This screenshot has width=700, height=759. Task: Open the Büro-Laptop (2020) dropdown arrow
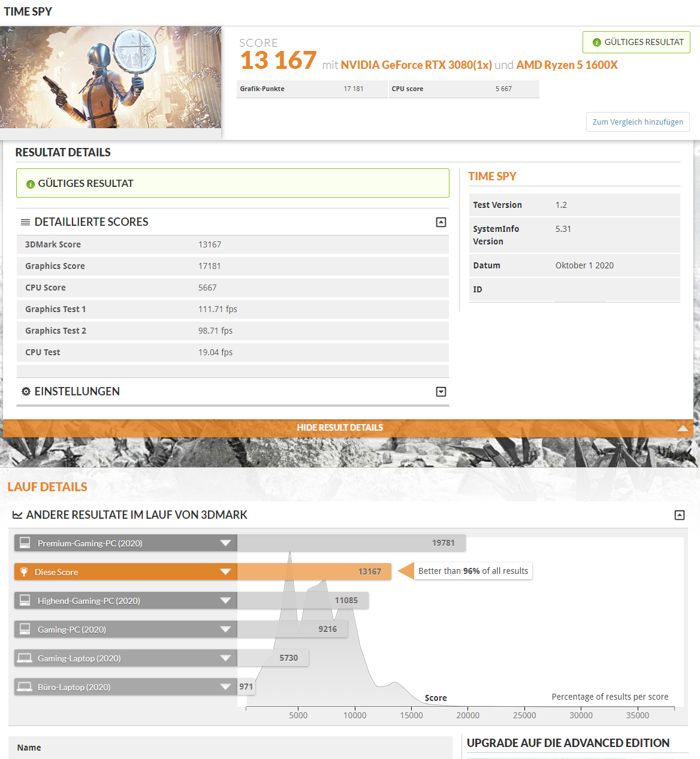[225, 687]
